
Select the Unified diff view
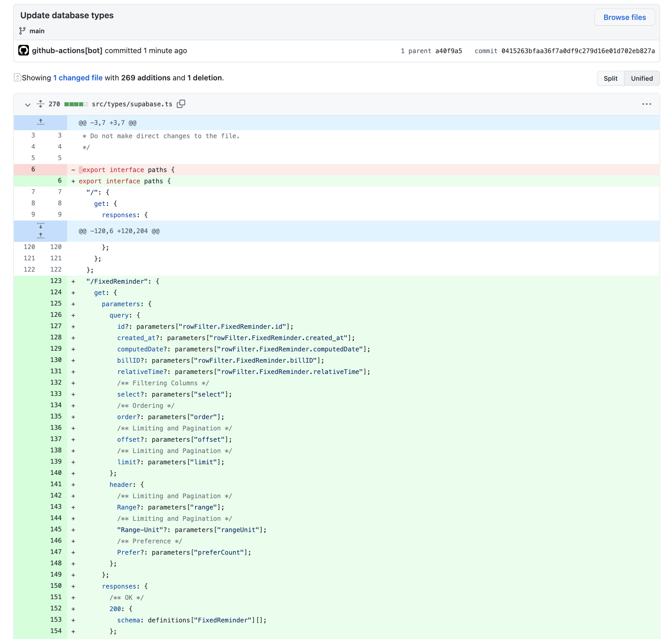[642, 78]
